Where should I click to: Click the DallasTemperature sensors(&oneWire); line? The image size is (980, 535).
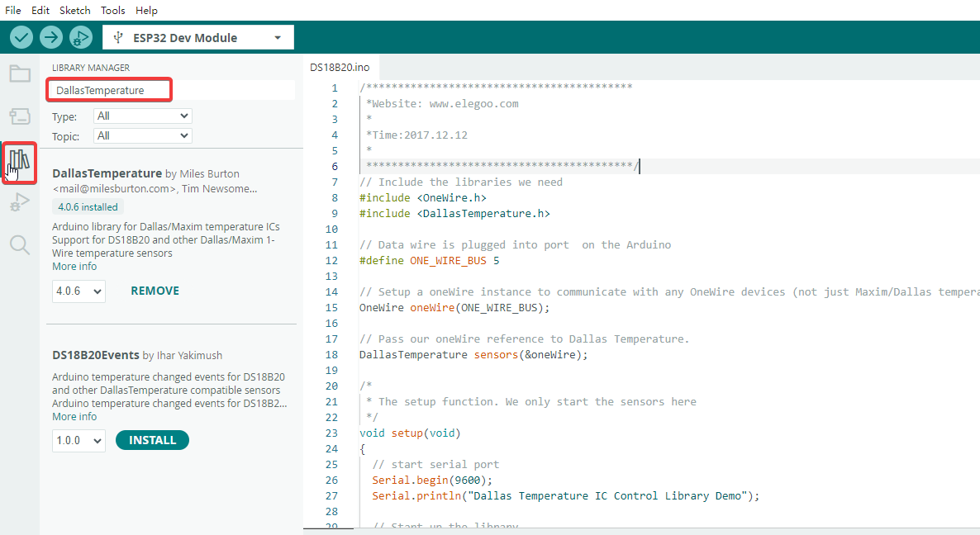[473, 354]
